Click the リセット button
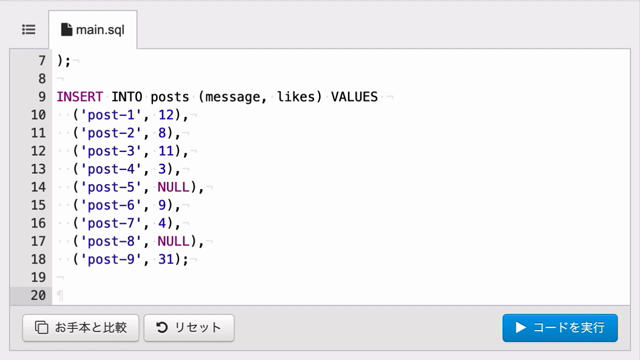The image size is (640, 360). pyautogui.click(x=189, y=327)
